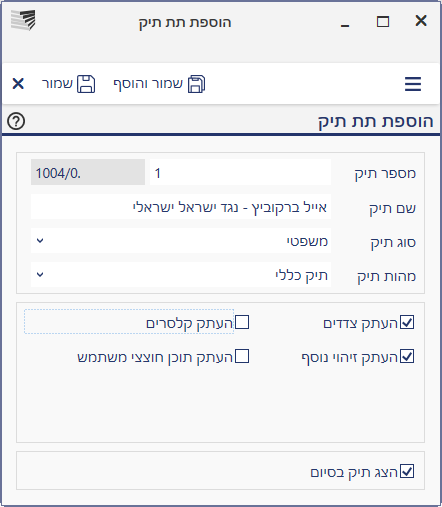Click the X cancel icon in the toolbar
Screen dimensions: 442x507
coord(18,83)
